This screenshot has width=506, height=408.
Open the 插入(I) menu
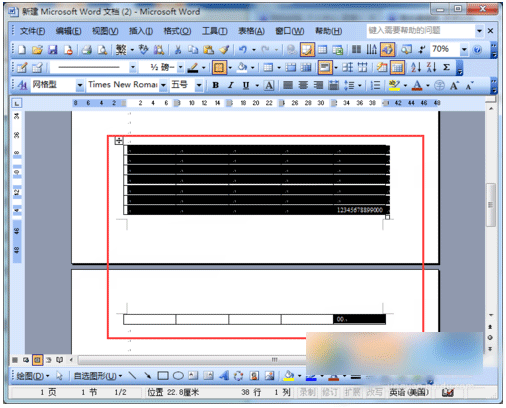141,31
